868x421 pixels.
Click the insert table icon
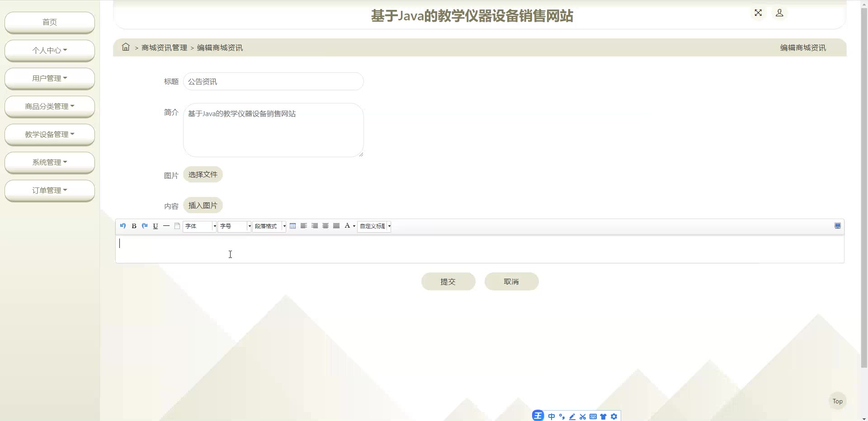(x=293, y=226)
